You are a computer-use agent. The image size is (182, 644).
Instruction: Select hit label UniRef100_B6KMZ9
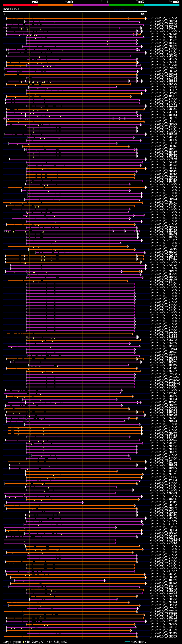click(163, 181)
